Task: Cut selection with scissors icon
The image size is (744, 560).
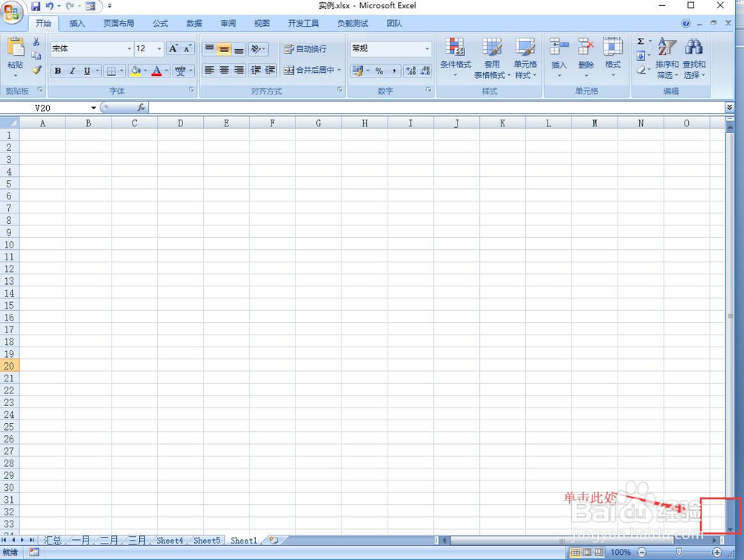Action: pyautogui.click(x=36, y=42)
